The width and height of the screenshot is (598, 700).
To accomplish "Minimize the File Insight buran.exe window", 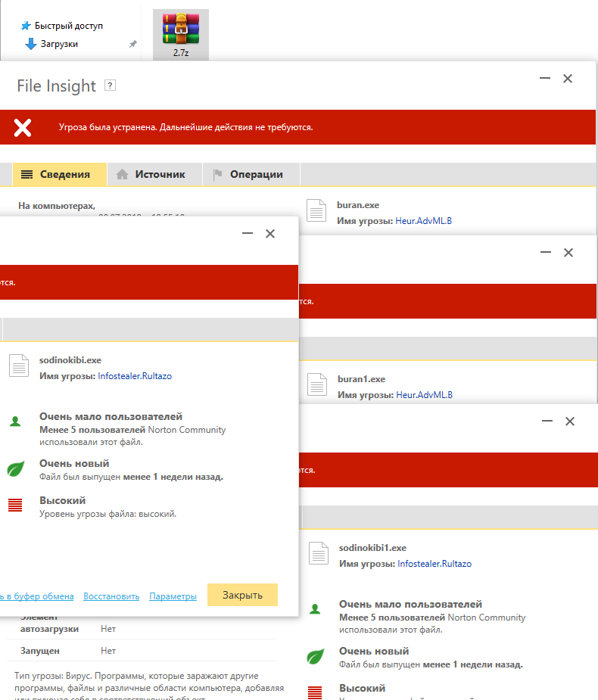I will (545, 78).
